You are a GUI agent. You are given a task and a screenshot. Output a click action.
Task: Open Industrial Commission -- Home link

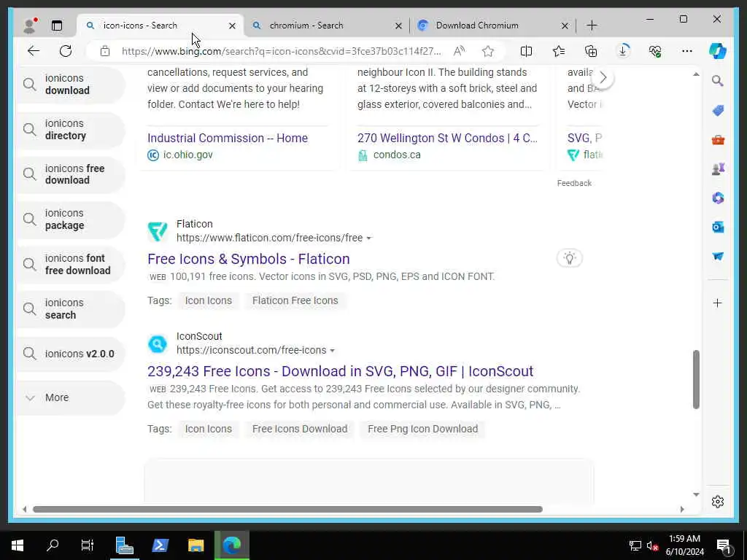click(228, 138)
